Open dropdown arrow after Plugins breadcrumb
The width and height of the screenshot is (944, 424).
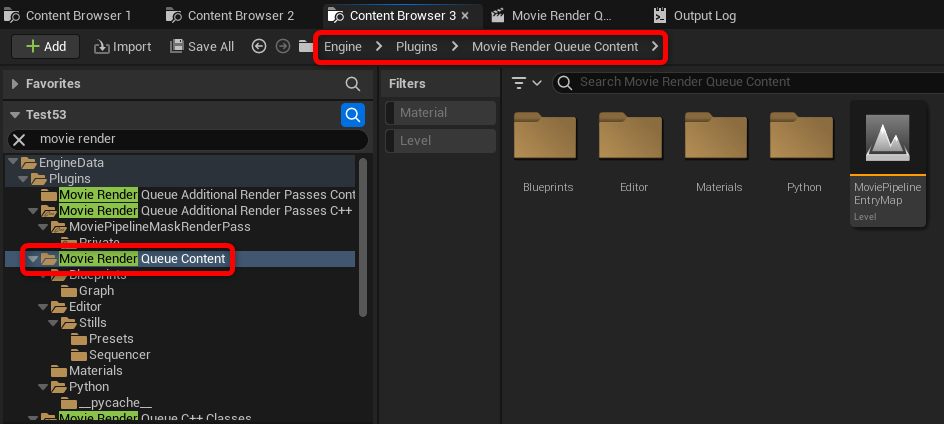click(455, 46)
